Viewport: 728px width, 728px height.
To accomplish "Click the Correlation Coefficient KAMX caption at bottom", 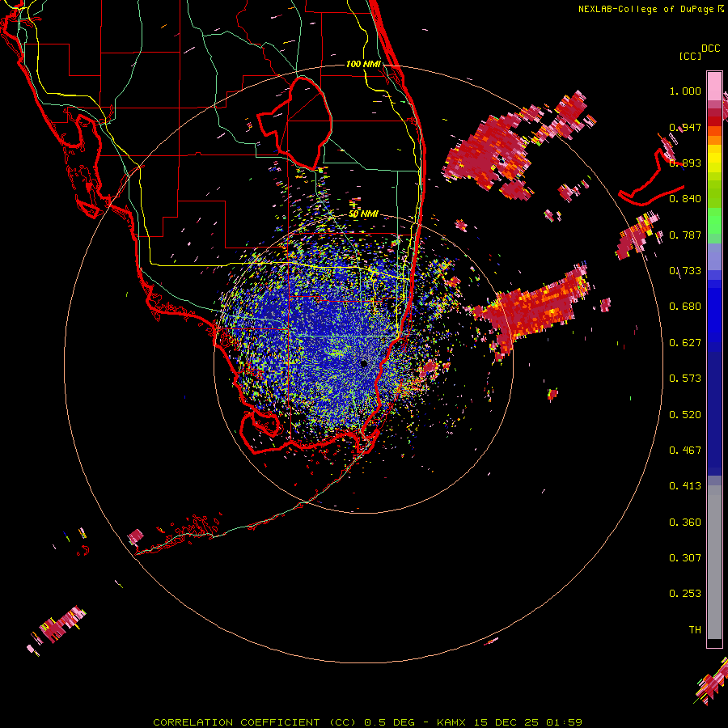I will tap(367, 722).
